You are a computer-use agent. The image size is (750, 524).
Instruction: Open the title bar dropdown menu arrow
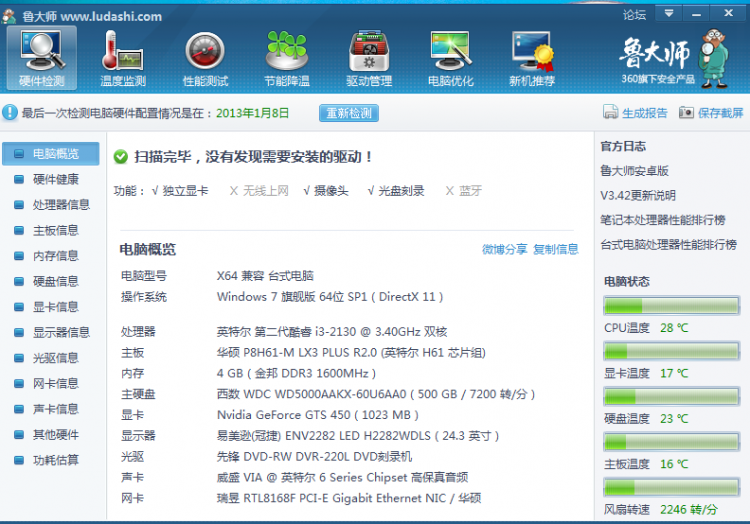(x=669, y=13)
